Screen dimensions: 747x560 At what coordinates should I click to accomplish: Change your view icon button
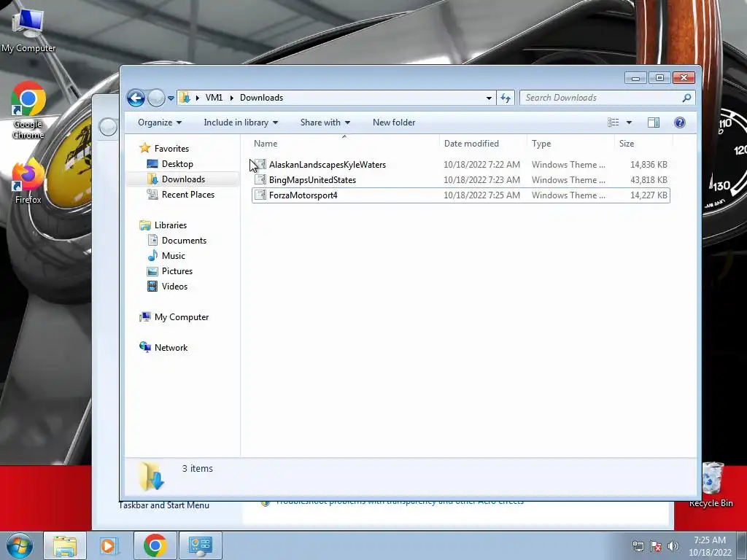(x=613, y=122)
